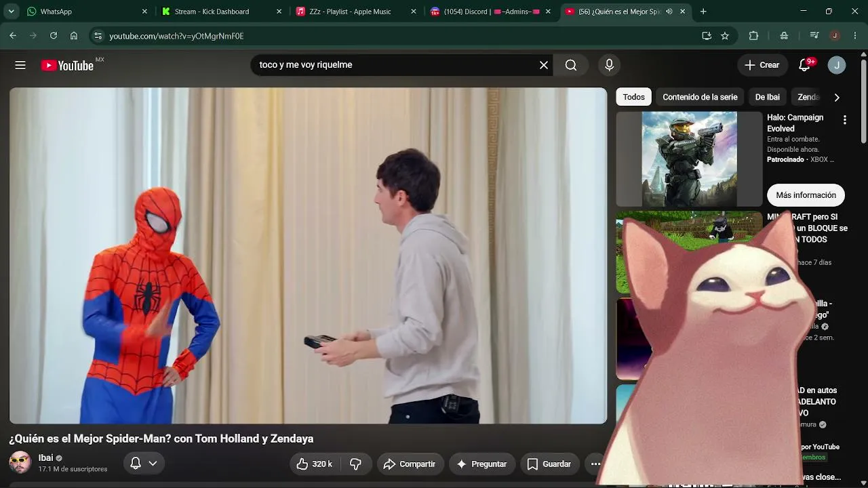Viewport: 868px width, 488px height.
Task: Close the WhatsApp tab
Action: pyautogui.click(x=144, y=12)
